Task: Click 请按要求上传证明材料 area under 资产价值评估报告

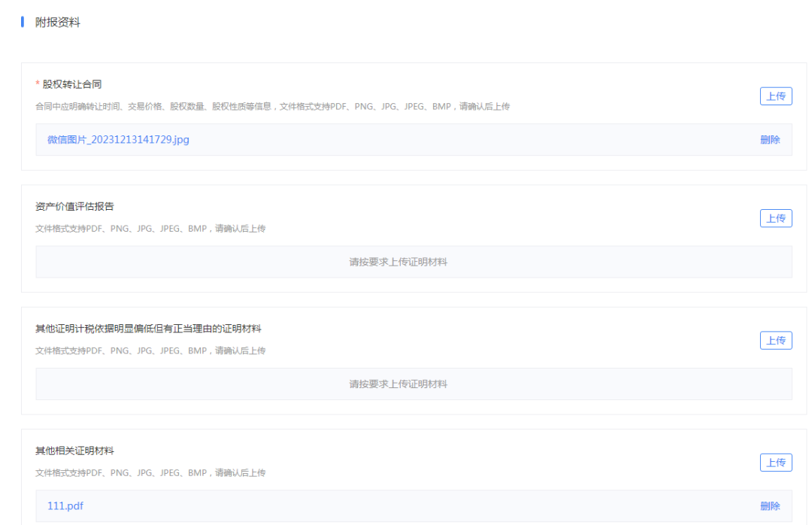Action: click(x=414, y=262)
